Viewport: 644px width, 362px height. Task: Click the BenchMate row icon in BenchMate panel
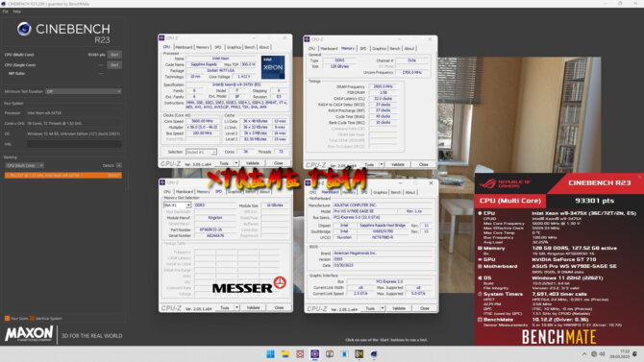(x=480, y=320)
